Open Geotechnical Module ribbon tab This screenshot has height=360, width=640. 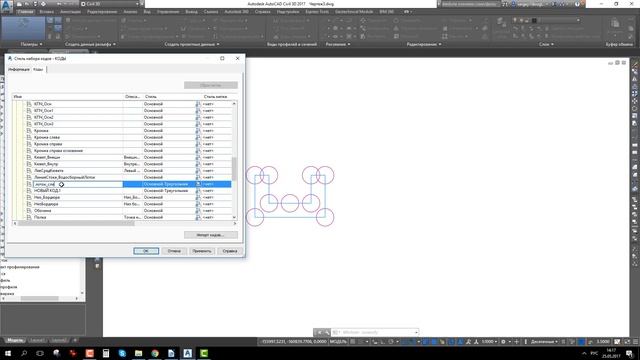pos(354,12)
